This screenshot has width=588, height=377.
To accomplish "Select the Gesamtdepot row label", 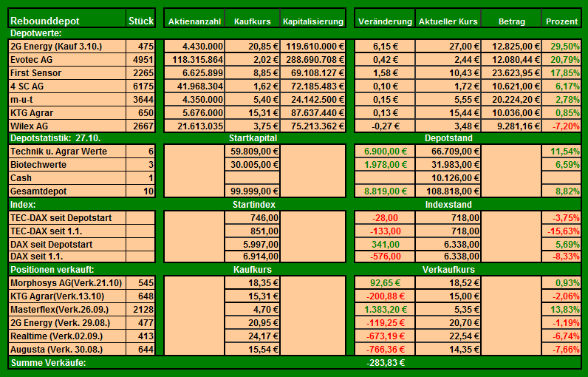I will click(x=66, y=191).
